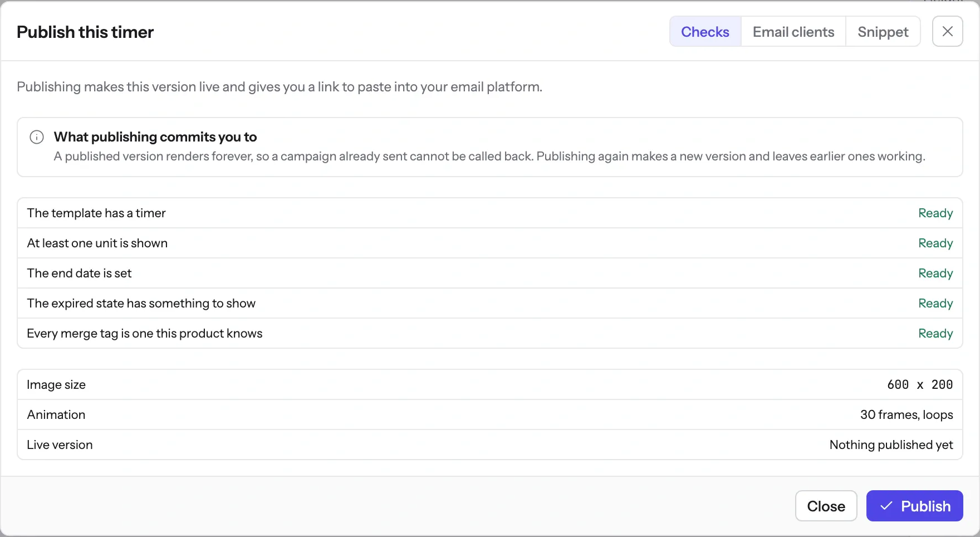The image size is (980, 537).
Task: Select 'The end date is set' text
Action: [x=80, y=273]
